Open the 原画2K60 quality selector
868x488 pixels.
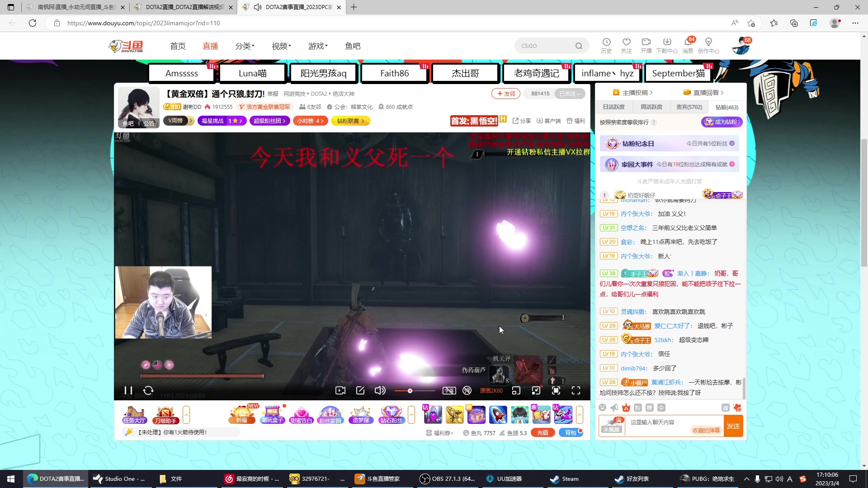point(491,391)
